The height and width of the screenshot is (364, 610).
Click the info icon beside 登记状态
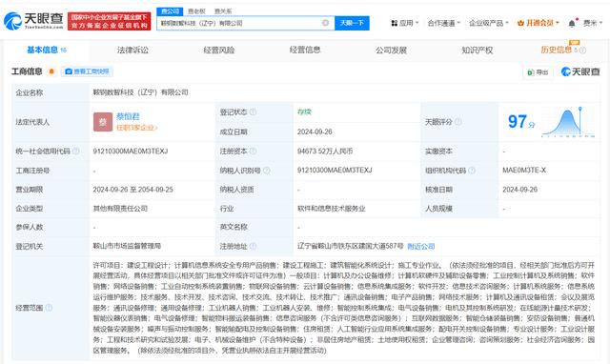click(253, 112)
